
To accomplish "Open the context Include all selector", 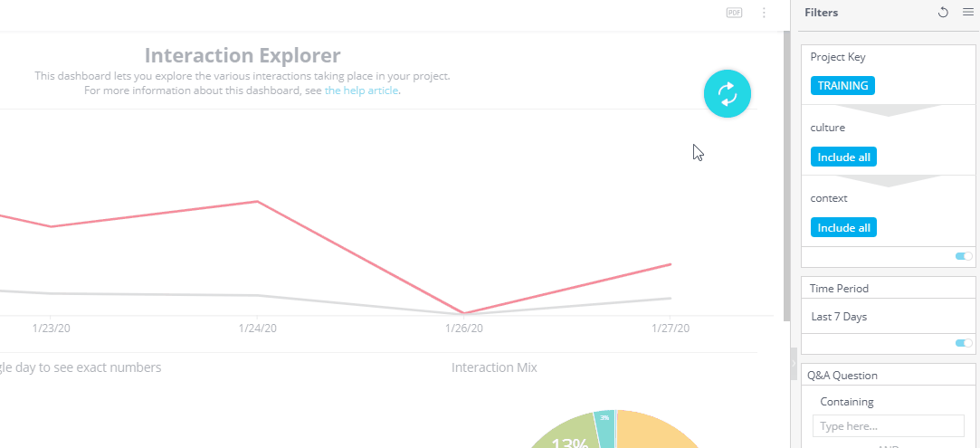I will [843, 228].
